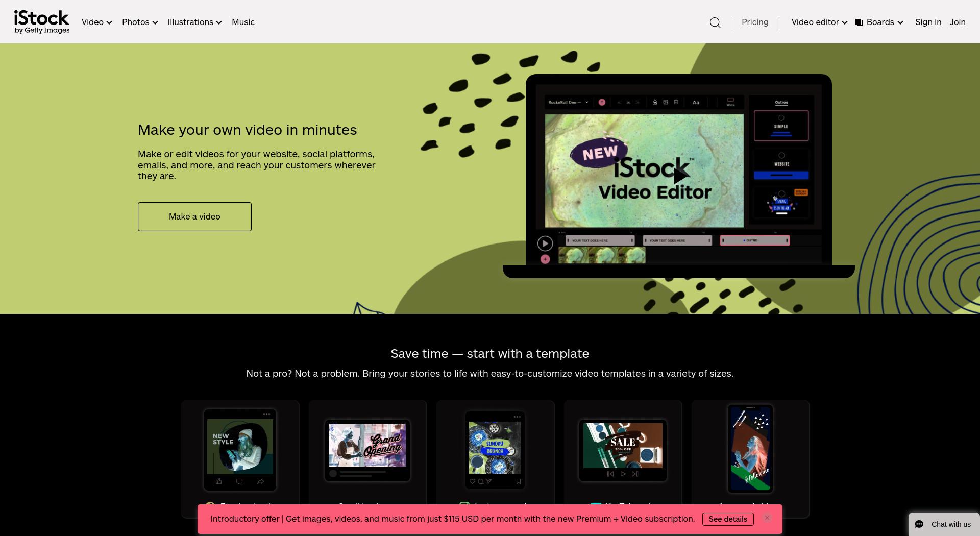This screenshot has height=536, width=980.
Task: Click See details in offer banner
Action: click(x=728, y=519)
